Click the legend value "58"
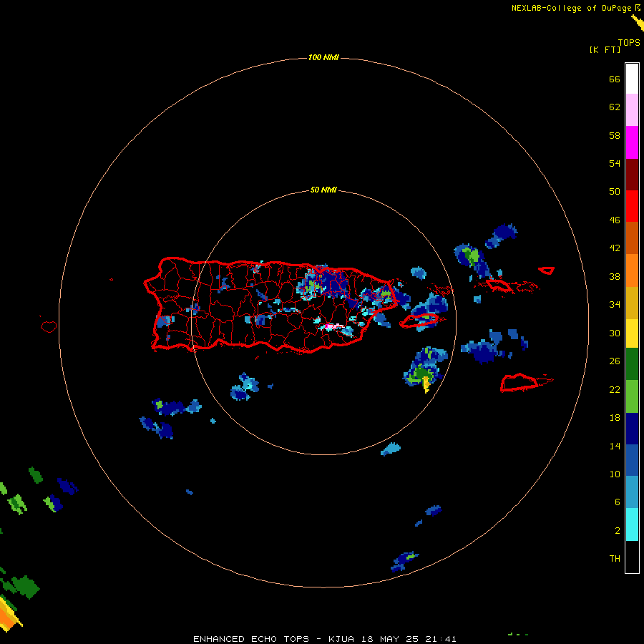 coord(615,135)
